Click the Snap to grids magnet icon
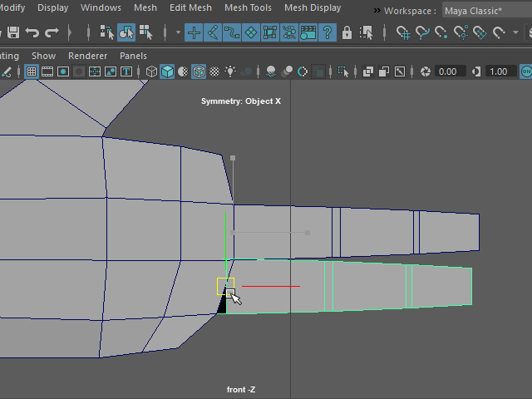The height and width of the screenshot is (399, 532). (403, 33)
